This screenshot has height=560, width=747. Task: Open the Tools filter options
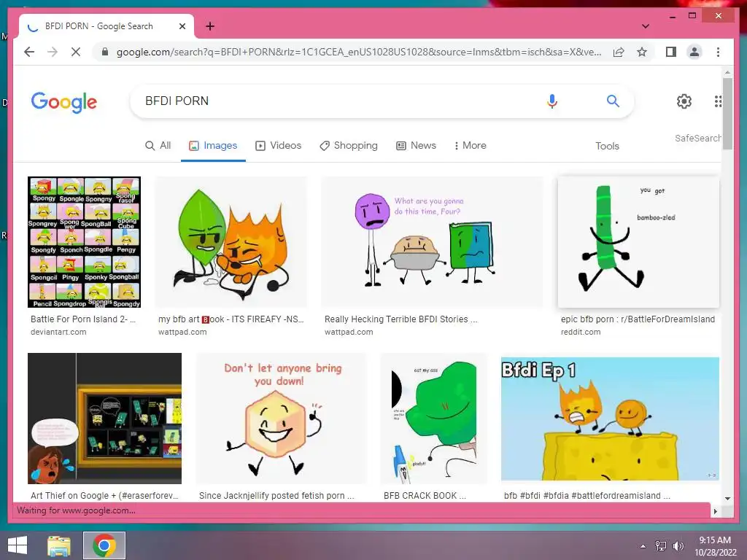pos(607,146)
